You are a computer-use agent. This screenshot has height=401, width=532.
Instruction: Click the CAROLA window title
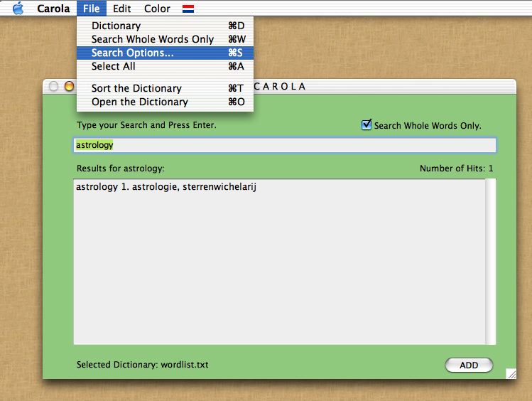(x=280, y=87)
